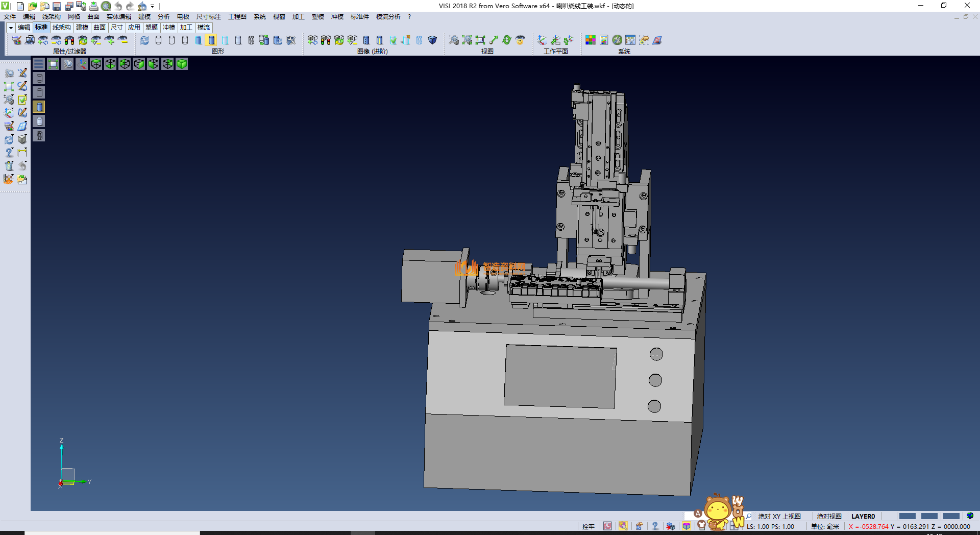Click the Print icon in quick toolbar
The height and width of the screenshot is (535, 980).
94,6
